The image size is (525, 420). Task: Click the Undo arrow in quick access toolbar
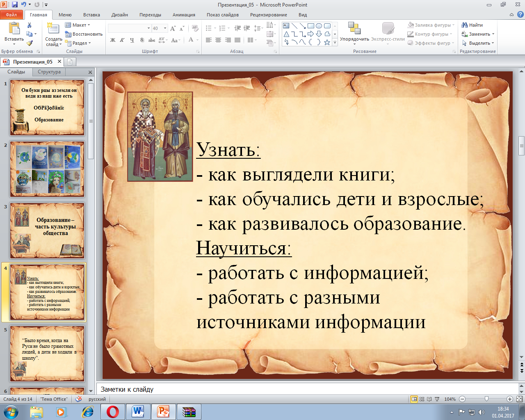click(x=23, y=5)
